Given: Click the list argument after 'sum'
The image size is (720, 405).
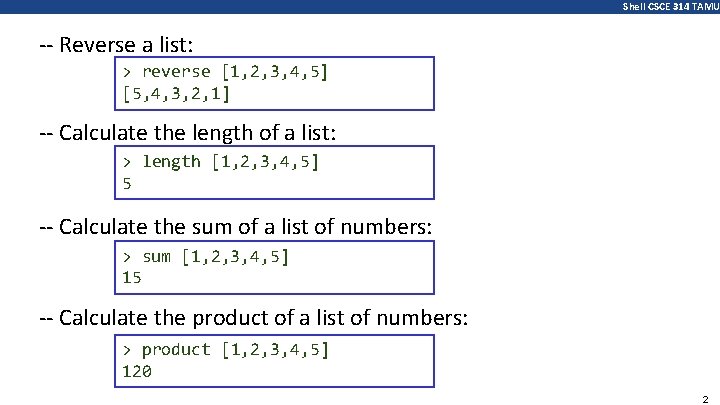Looking at the screenshot, I should click(x=235, y=256).
